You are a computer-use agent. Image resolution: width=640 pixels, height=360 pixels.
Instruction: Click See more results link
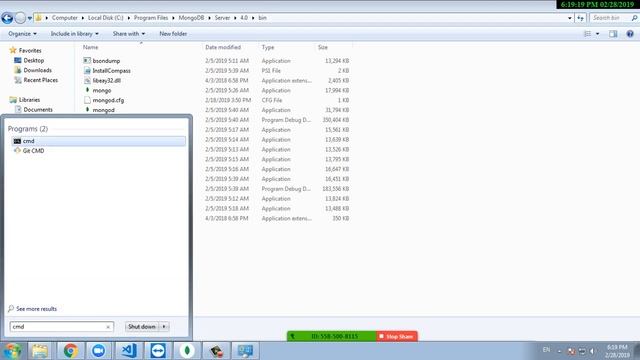pos(36,309)
